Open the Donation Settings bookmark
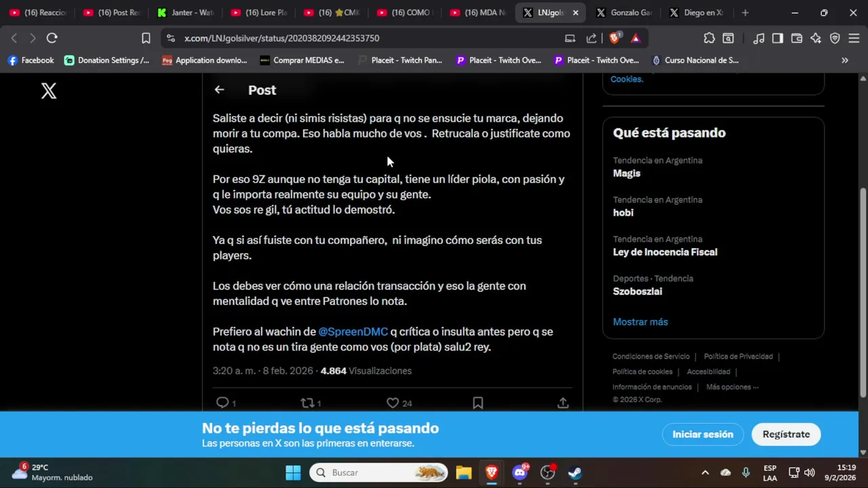This screenshot has height=488, width=868. point(106,60)
